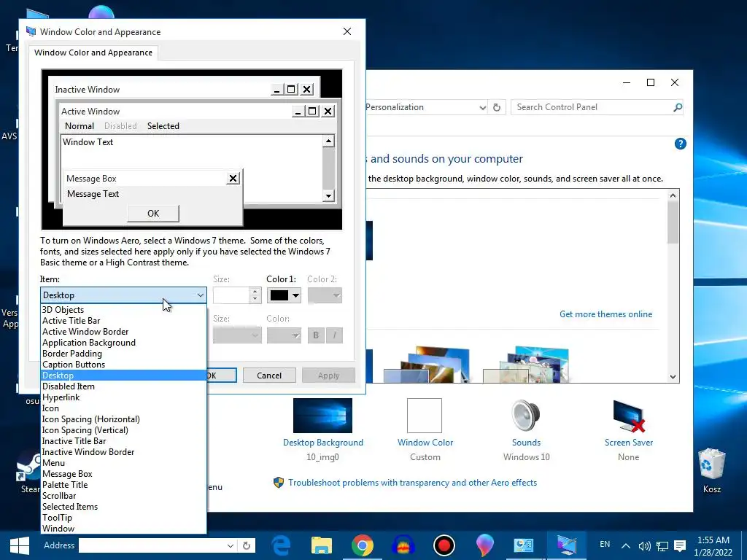Launch Google Chrome from the taskbar

(363, 545)
